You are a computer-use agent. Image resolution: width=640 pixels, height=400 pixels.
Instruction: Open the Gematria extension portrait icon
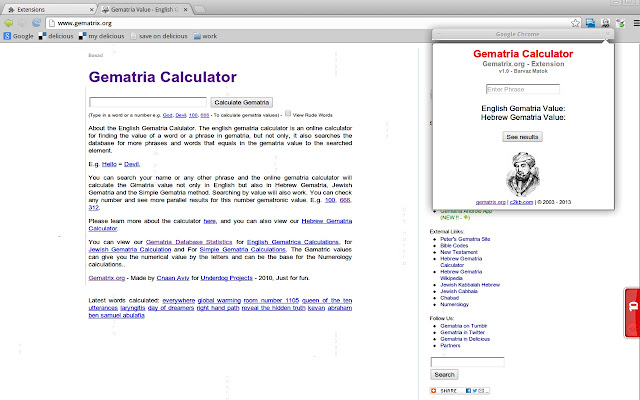pyautogui.click(x=605, y=23)
